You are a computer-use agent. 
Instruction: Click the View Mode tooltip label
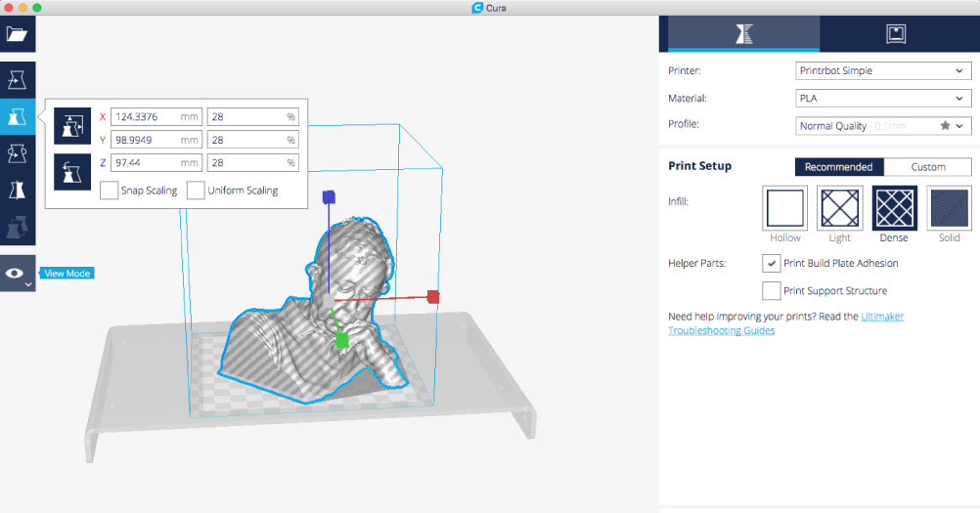[67, 274]
